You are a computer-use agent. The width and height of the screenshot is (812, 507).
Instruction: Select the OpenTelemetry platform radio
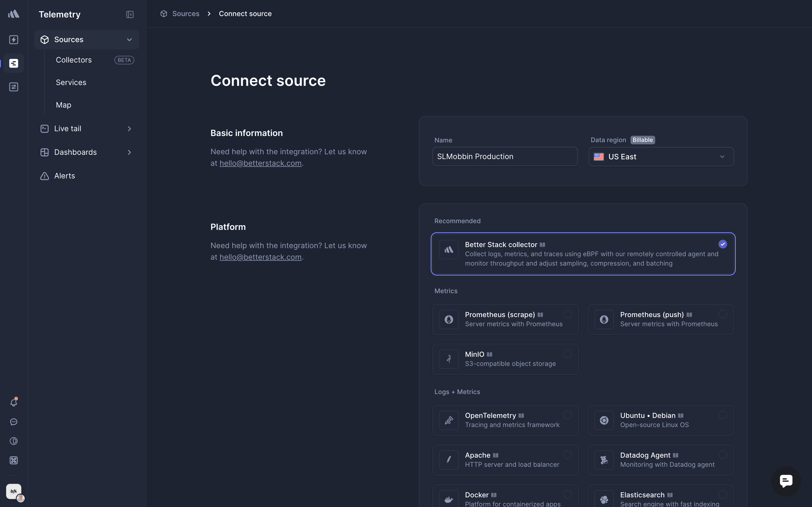point(567,415)
